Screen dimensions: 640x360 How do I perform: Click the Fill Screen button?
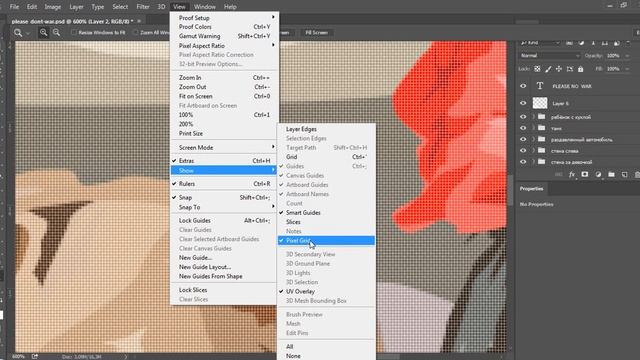pyautogui.click(x=317, y=33)
